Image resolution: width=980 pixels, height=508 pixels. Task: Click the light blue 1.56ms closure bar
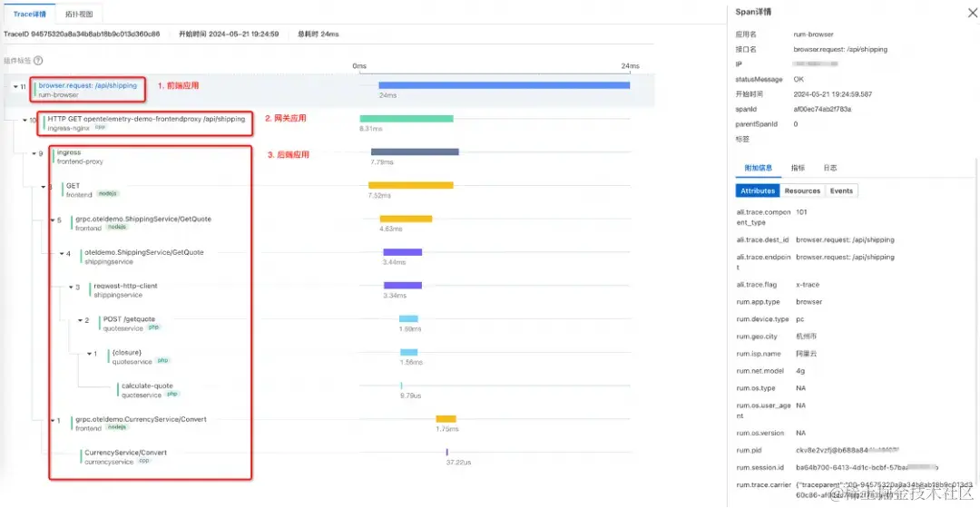click(x=408, y=352)
